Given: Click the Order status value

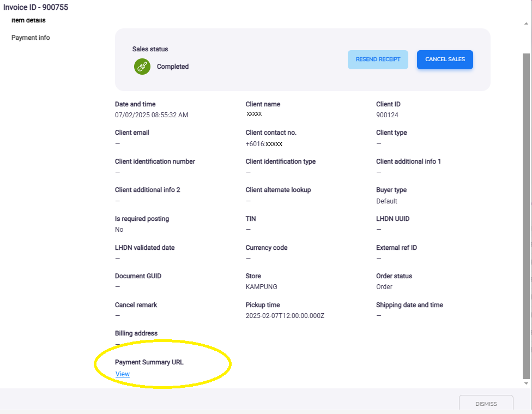Looking at the screenshot, I should [x=383, y=286].
